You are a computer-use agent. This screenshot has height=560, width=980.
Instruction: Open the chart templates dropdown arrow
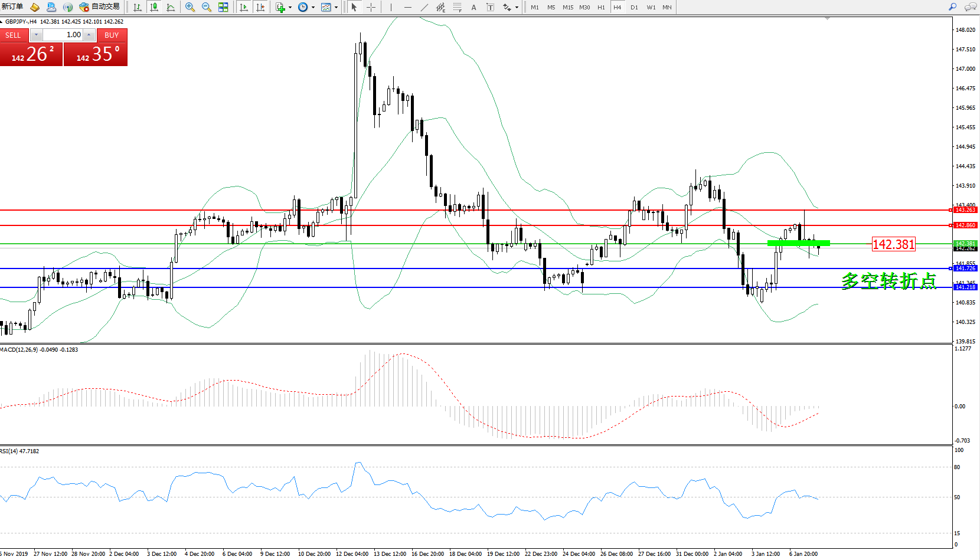click(336, 8)
